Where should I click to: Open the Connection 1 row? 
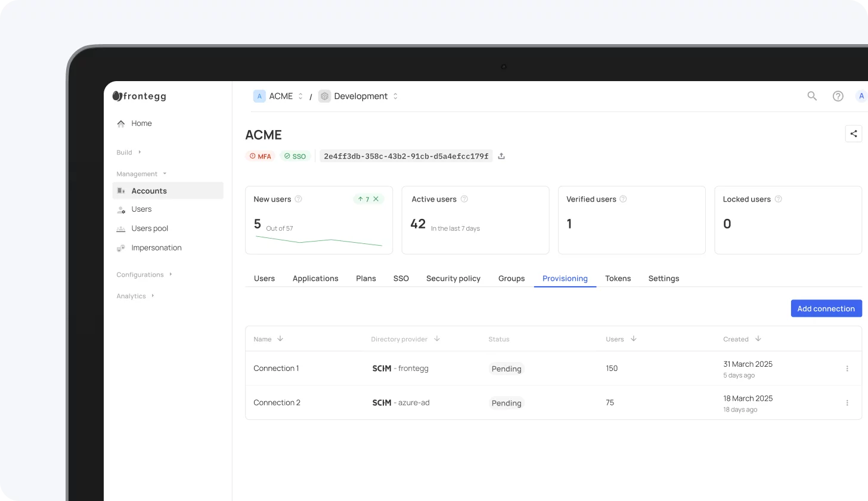pos(553,369)
